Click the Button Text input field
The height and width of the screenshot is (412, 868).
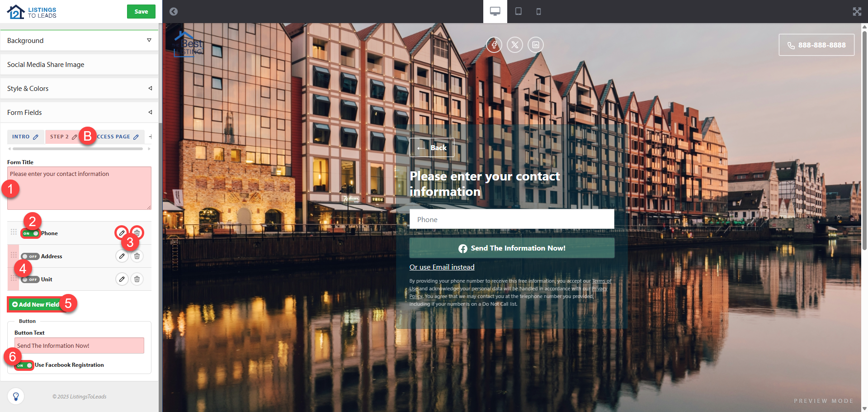[79, 346]
